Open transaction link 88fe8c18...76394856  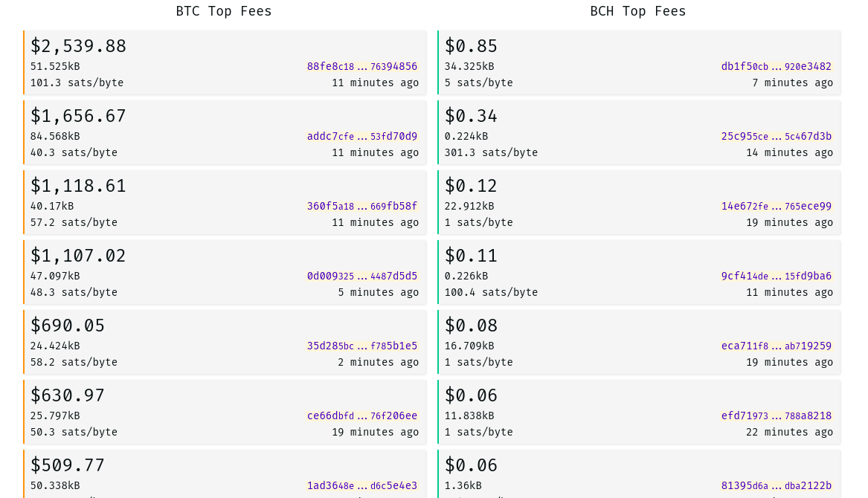coord(362,66)
